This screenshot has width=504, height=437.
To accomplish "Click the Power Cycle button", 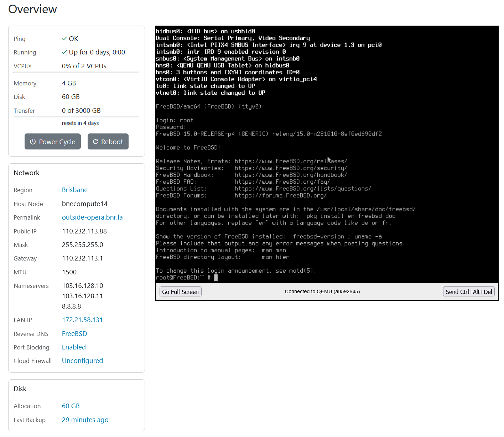I will pos(53,142).
